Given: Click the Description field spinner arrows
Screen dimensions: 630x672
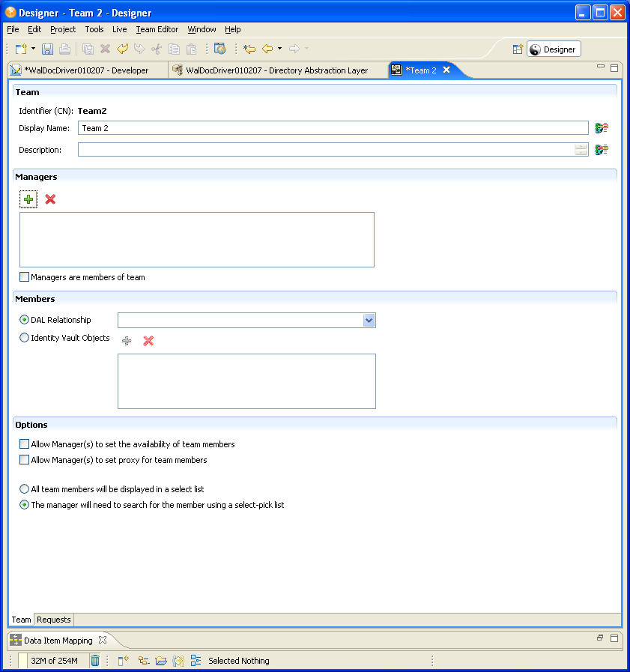Looking at the screenshot, I should click(581, 150).
